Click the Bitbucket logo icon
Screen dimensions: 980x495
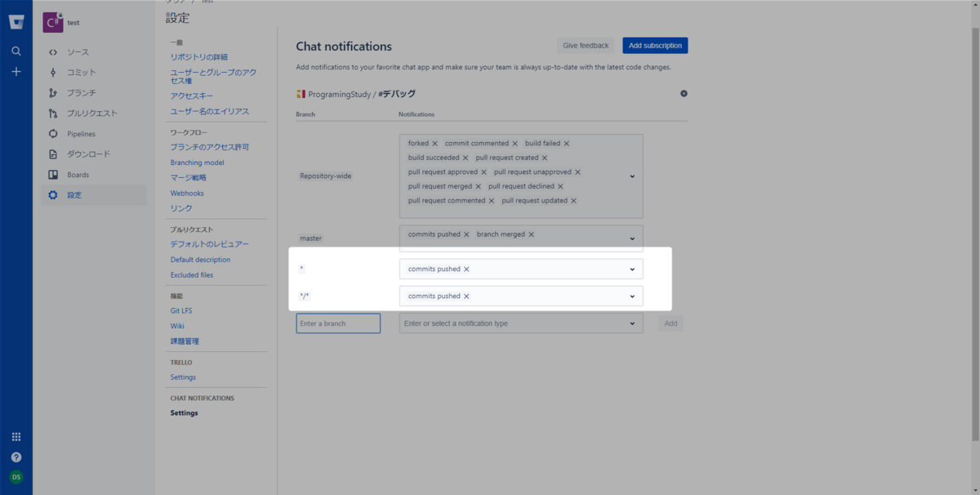16,22
